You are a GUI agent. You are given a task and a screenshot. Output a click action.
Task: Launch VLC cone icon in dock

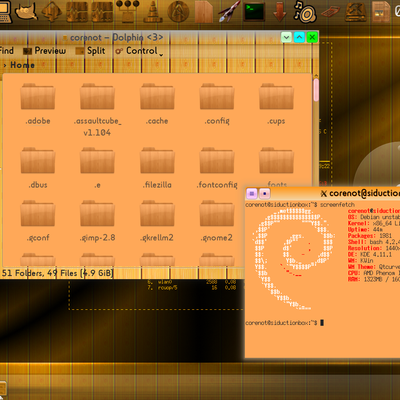pos(153,12)
